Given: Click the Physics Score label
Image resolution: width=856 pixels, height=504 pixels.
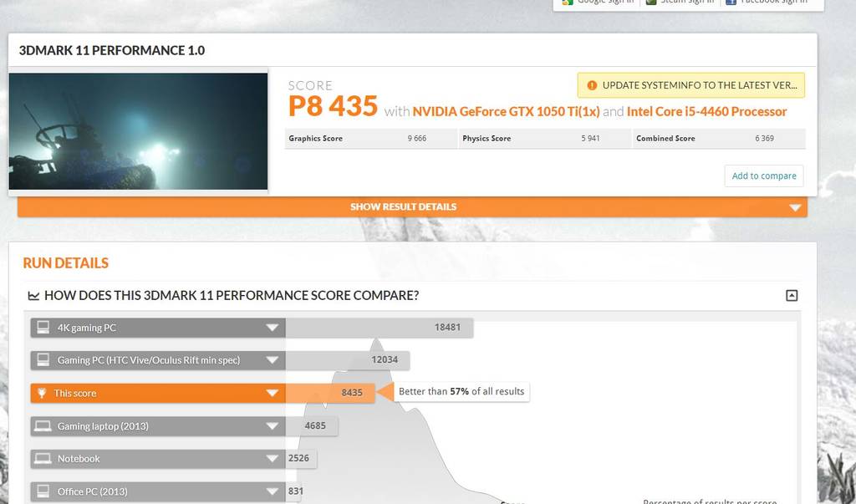Looking at the screenshot, I should coord(487,138).
